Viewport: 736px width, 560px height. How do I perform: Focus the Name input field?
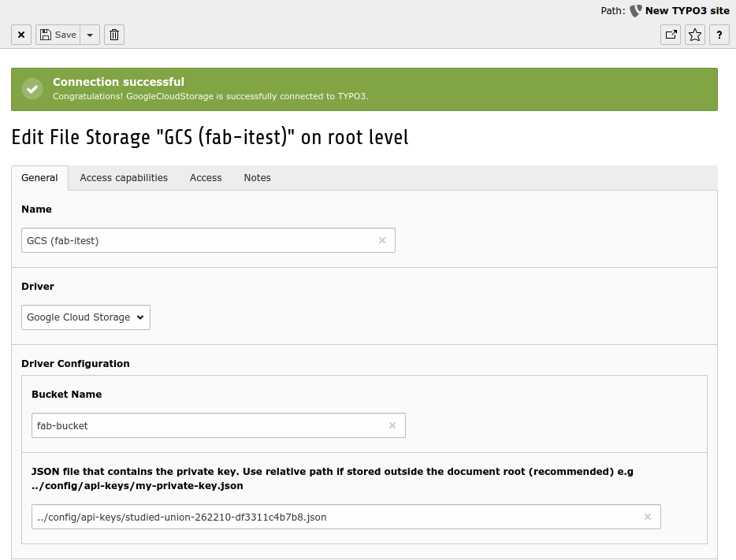(x=208, y=240)
